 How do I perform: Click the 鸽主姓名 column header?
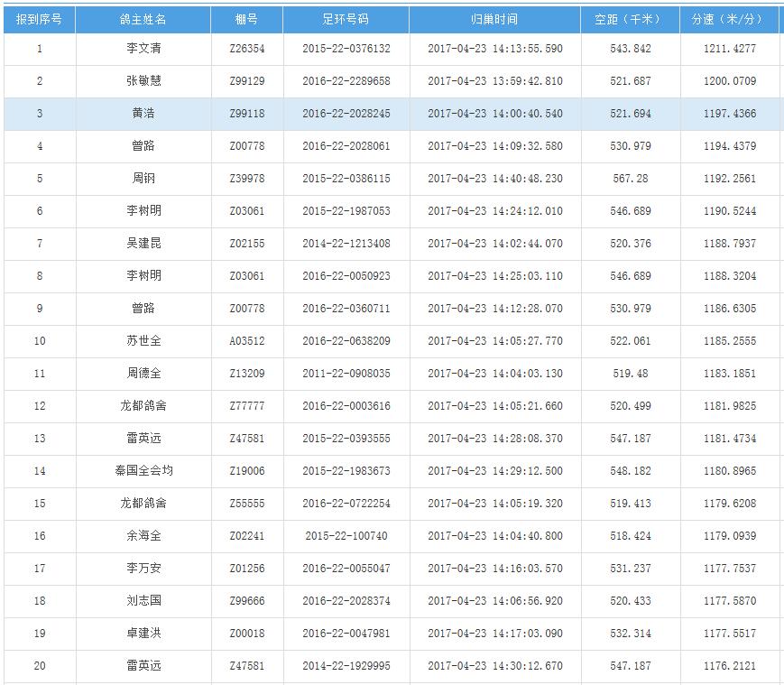(x=143, y=19)
